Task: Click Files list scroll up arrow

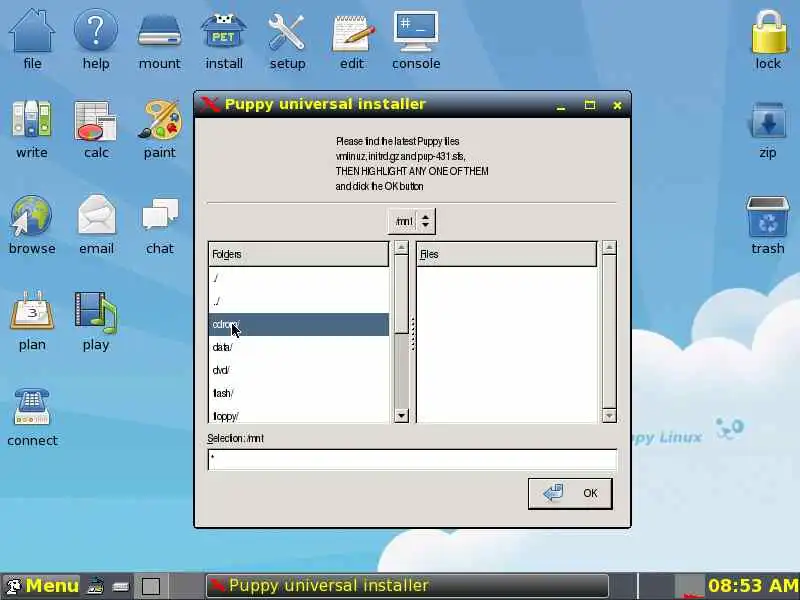Action: [x=609, y=248]
